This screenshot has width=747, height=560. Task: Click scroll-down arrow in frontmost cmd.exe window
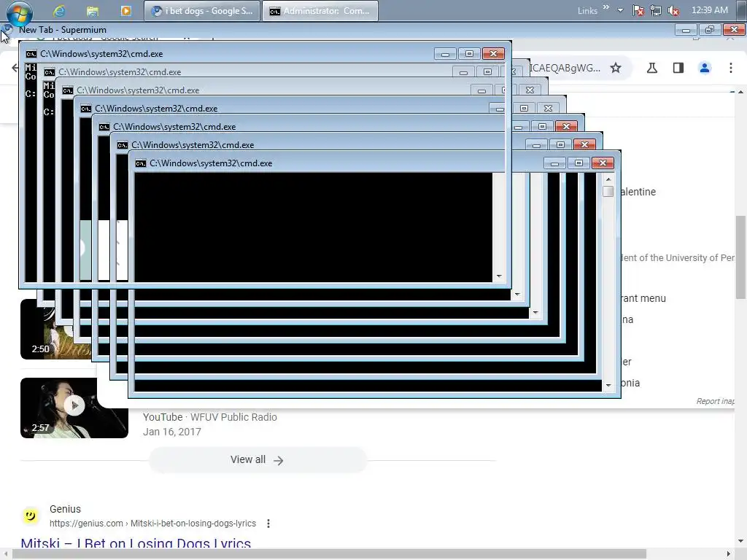tap(608, 385)
